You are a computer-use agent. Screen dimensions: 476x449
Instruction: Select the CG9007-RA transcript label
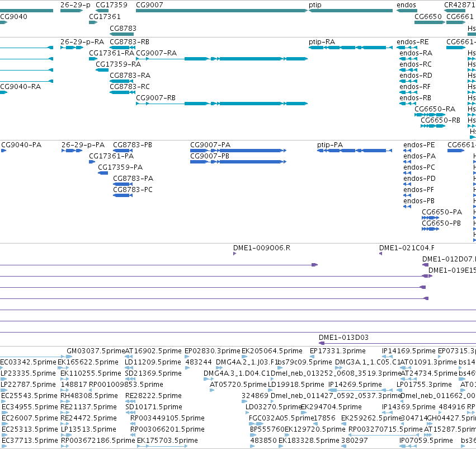157,53
